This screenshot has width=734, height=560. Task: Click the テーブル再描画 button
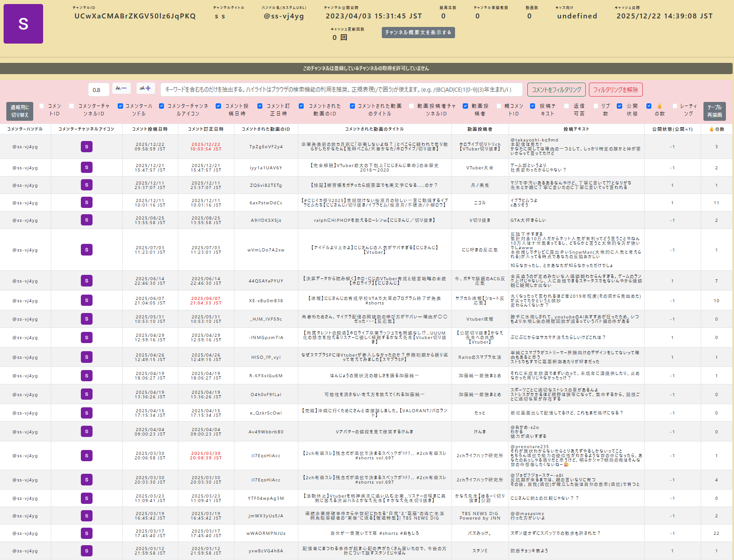(x=714, y=111)
